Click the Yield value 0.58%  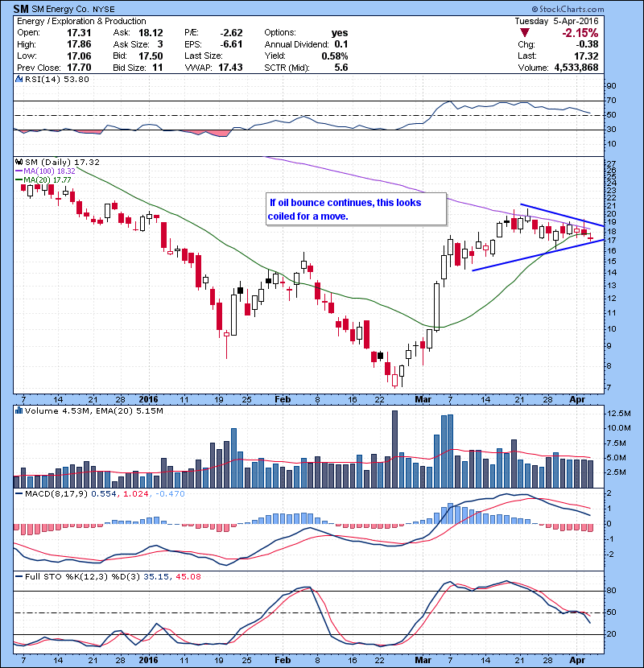click(335, 56)
